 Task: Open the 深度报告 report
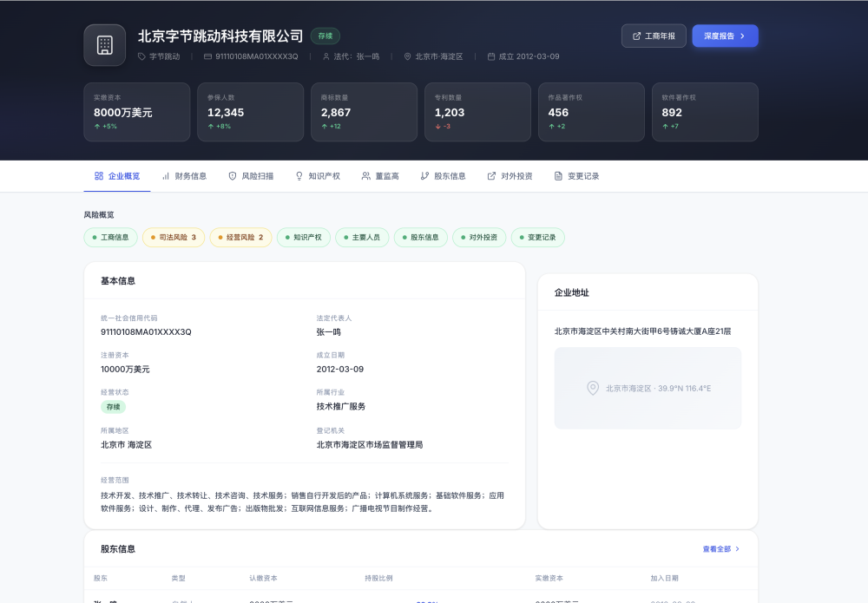725,36
